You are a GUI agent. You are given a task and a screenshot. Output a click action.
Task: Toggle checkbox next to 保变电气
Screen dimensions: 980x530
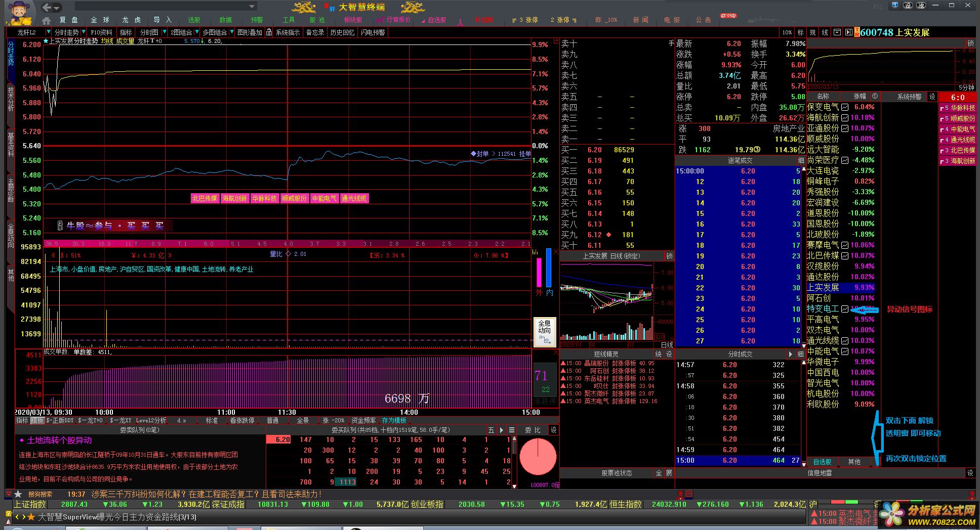(845, 107)
